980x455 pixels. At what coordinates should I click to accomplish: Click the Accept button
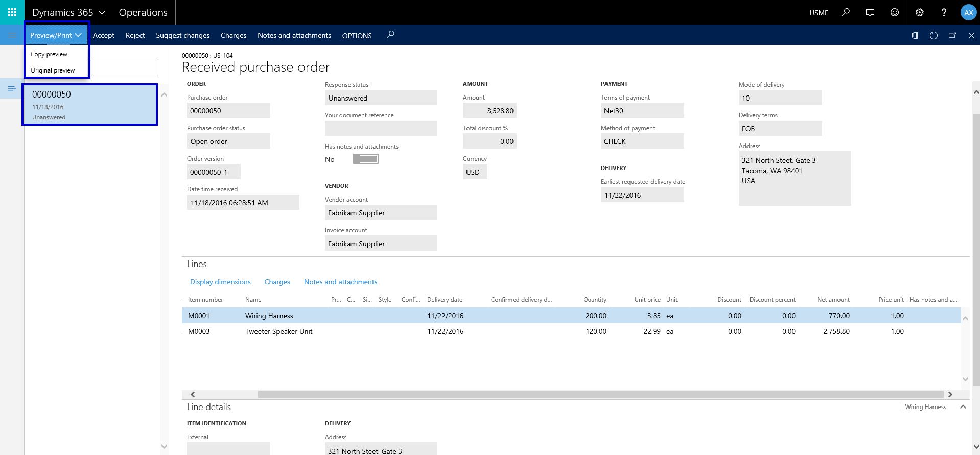point(103,35)
